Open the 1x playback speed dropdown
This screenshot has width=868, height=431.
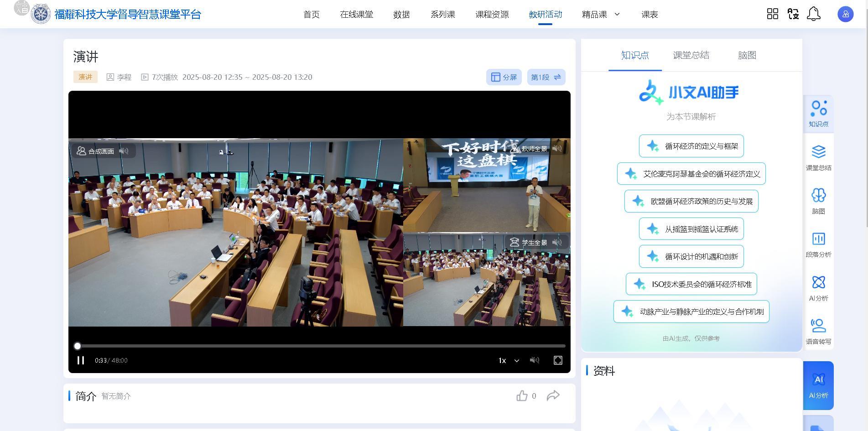click(508, 360)
